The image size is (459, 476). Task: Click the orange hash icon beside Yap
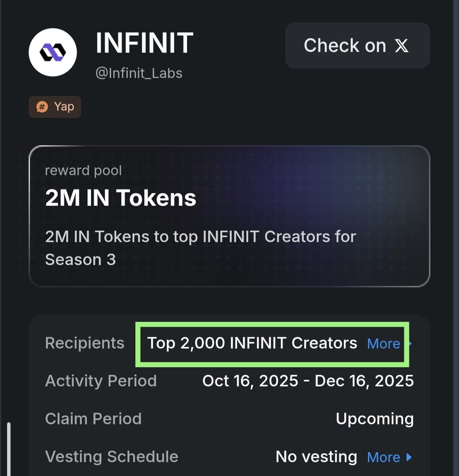pyautogui.click(x=42, y=107)
